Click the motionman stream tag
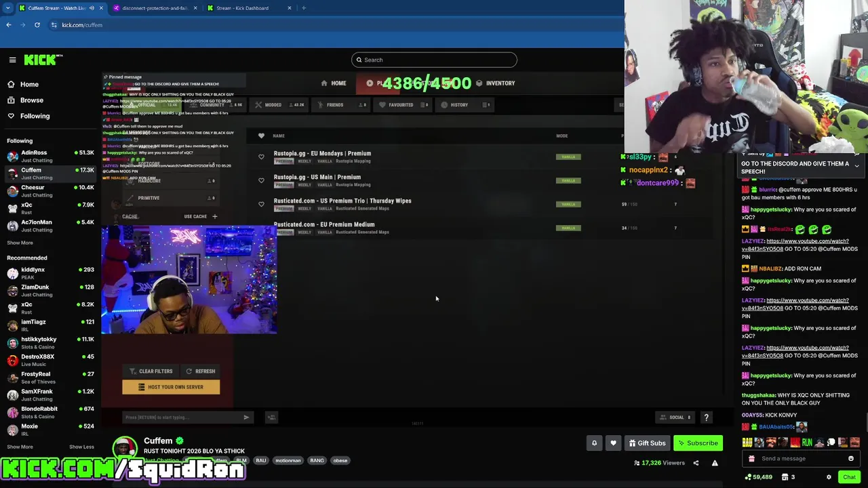 pyautogui.click(x=288, y=461)
